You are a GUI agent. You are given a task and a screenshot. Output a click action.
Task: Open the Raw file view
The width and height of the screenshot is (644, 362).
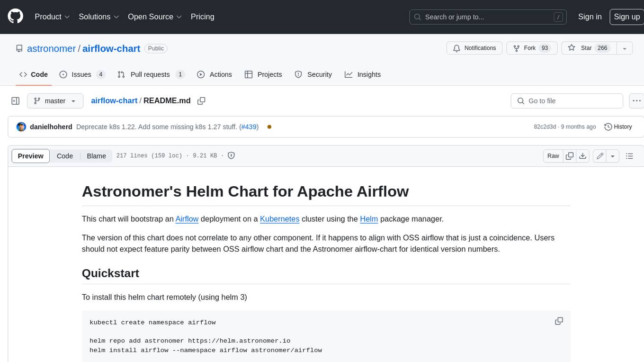point(553,156)
